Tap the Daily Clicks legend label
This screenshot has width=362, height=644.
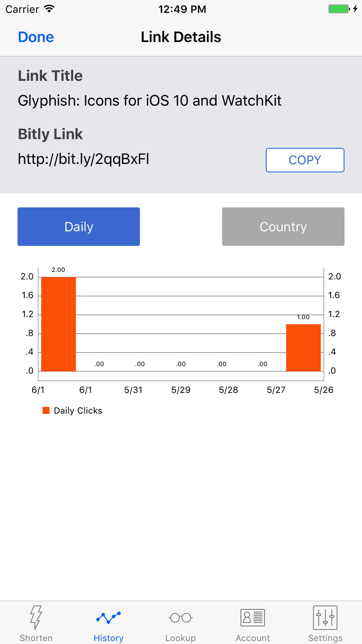pyautogui.click(x=78, y=411)
